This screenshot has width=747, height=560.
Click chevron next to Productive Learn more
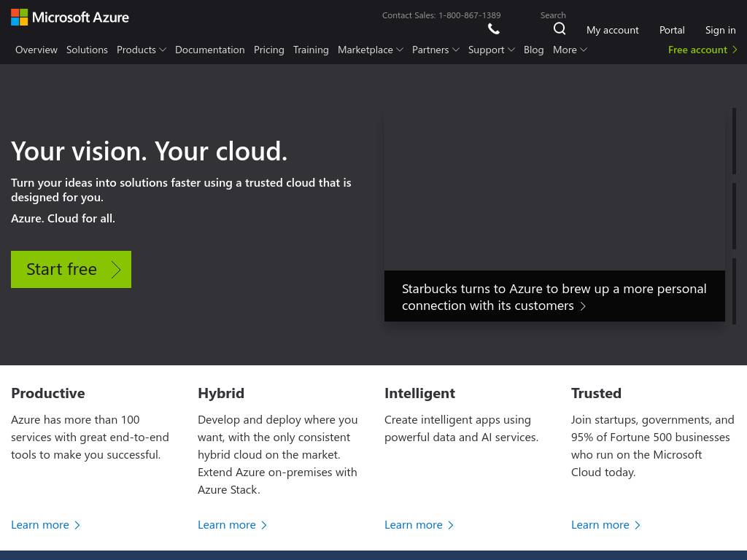(77, 525)
